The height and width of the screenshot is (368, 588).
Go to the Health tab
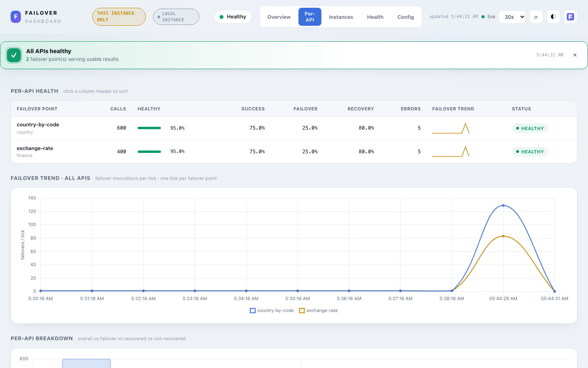point(375,17)
